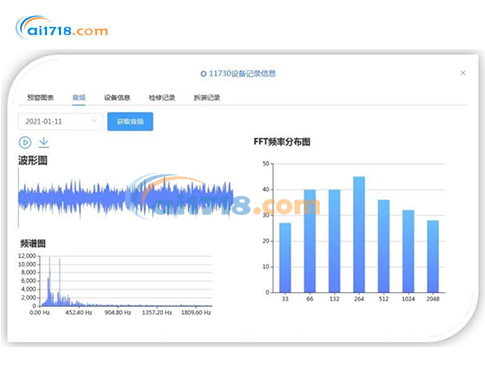The height and width of the screenshot is (365, 485).
Task: Click the 11730设备记录信息 title text
Action: [242, 74]
